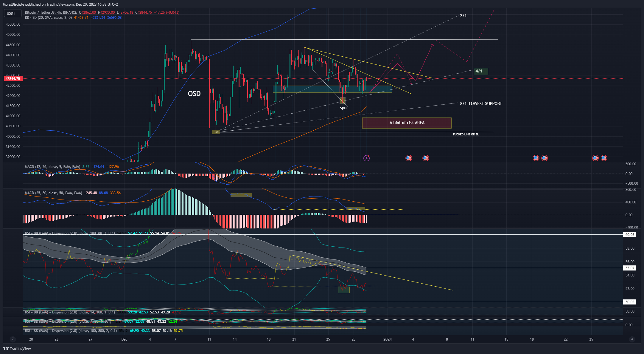This screenshot has width=644, height=354.
Task: Click the Dec date axis label
Action: [124, 339]
